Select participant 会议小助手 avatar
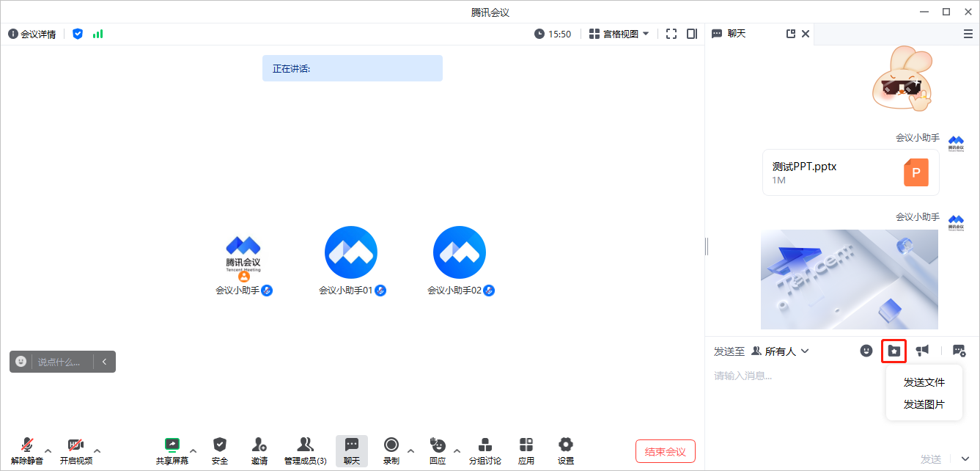 [x=243, y=253]
